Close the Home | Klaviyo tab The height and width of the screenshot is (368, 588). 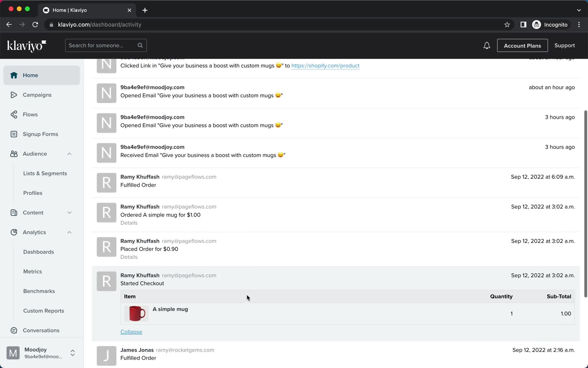tap(130, 10)
